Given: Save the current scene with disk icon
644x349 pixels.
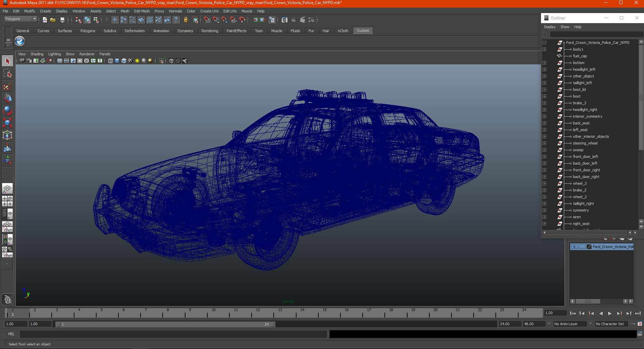Looking at the screenshot, I should tap(62, 20).
